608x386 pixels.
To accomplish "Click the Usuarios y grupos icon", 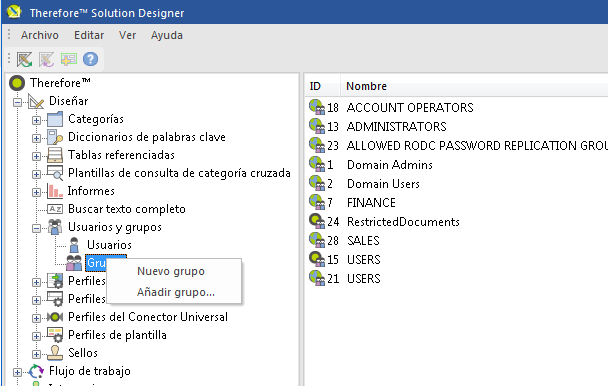I will click(55, 227).
